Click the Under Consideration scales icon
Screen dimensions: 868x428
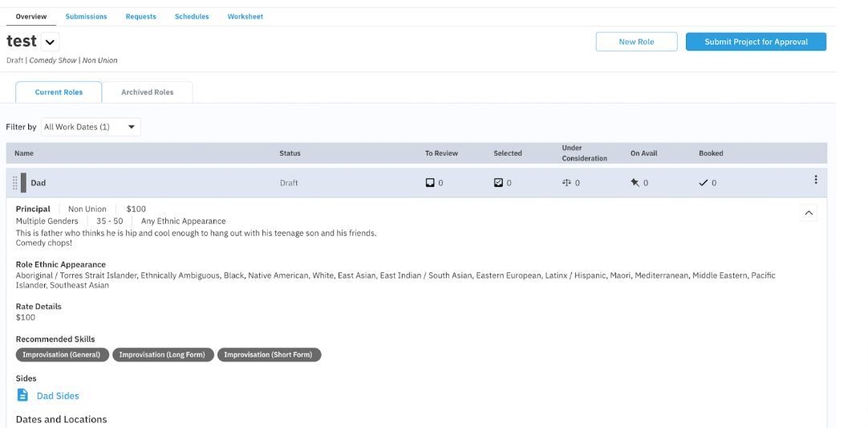click(x=566, y=182)
